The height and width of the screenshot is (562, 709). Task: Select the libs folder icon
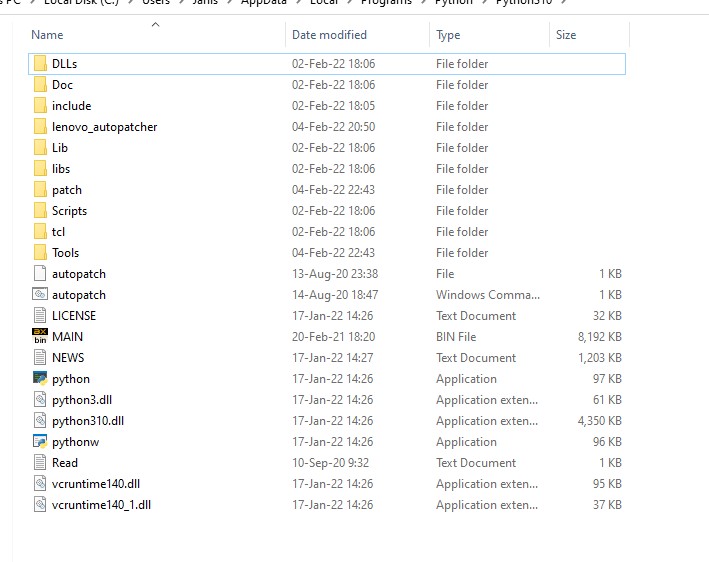pyautogui.click(x=40, y=169)
